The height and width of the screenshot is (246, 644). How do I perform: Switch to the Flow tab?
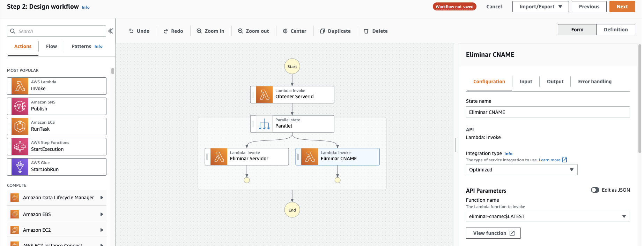click(51, 46)
